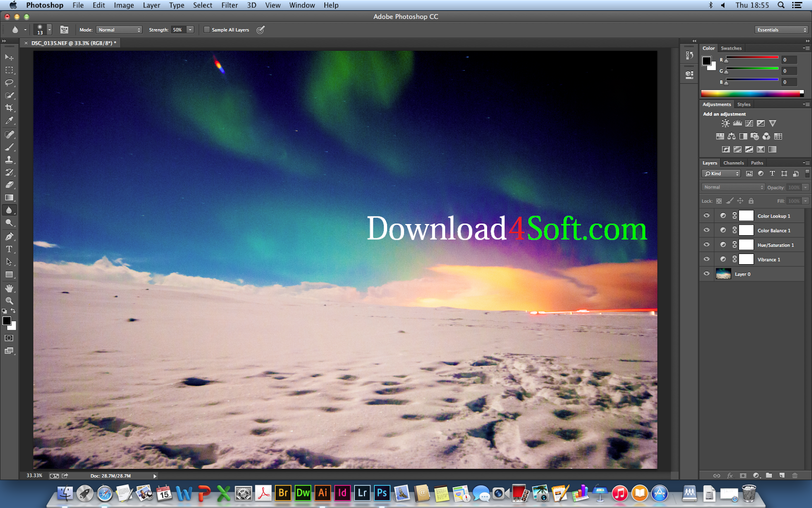This screenshot has width=812, height=508.
Task: Toggle lock transparent pixels
Action: [719, 201]
